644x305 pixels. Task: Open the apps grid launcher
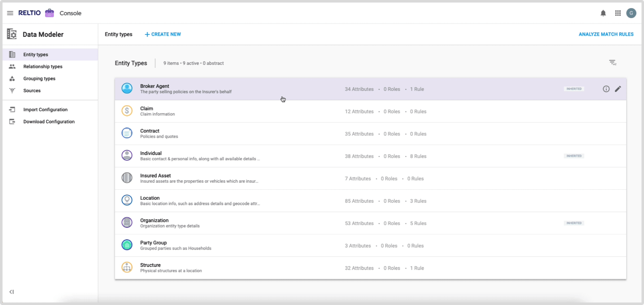point(618,13)
